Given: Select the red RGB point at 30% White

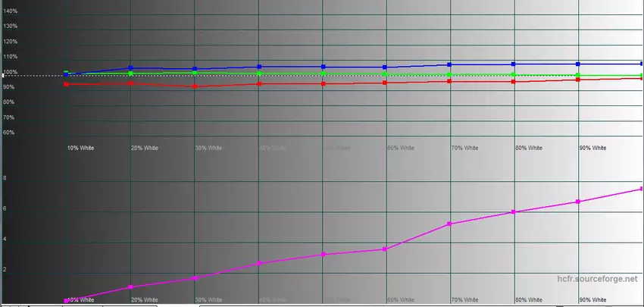Looking at the screenshot, I should (x=195, y=86).
